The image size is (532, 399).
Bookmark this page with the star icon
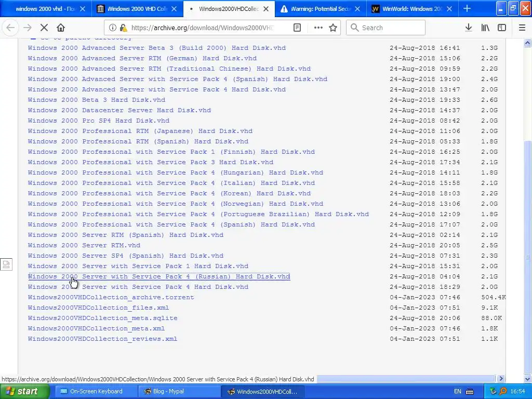tap(333, 28)
